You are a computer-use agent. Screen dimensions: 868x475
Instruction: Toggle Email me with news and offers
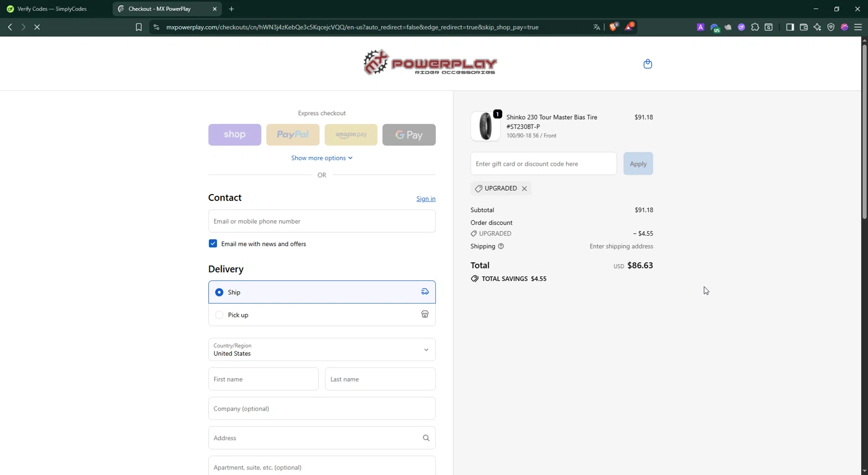[213, 244]
